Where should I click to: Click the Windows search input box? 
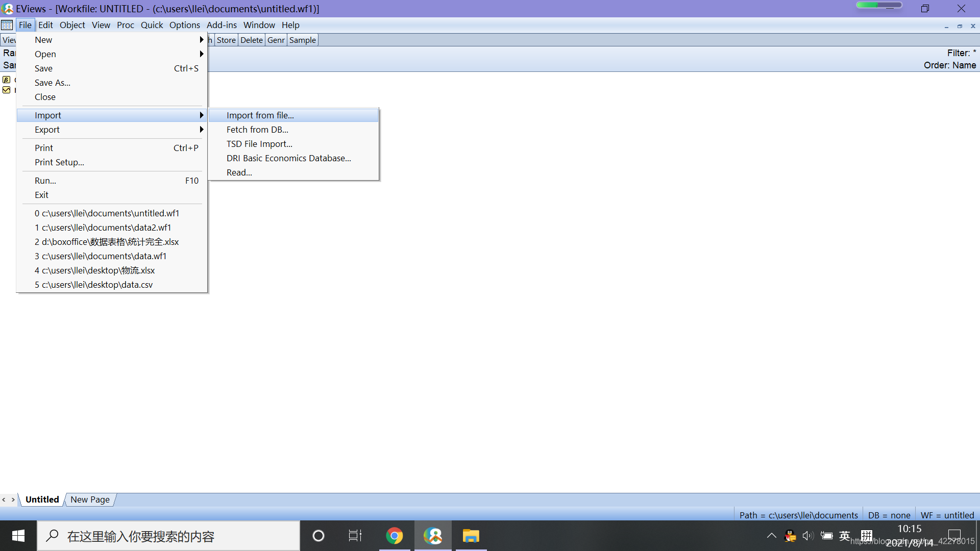168,536
